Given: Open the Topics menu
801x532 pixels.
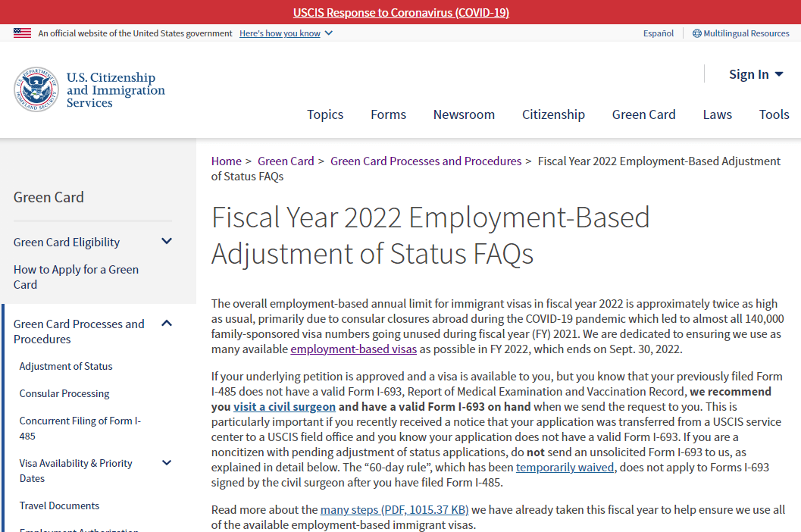Looking at the screenshot, I should (325, 114).
